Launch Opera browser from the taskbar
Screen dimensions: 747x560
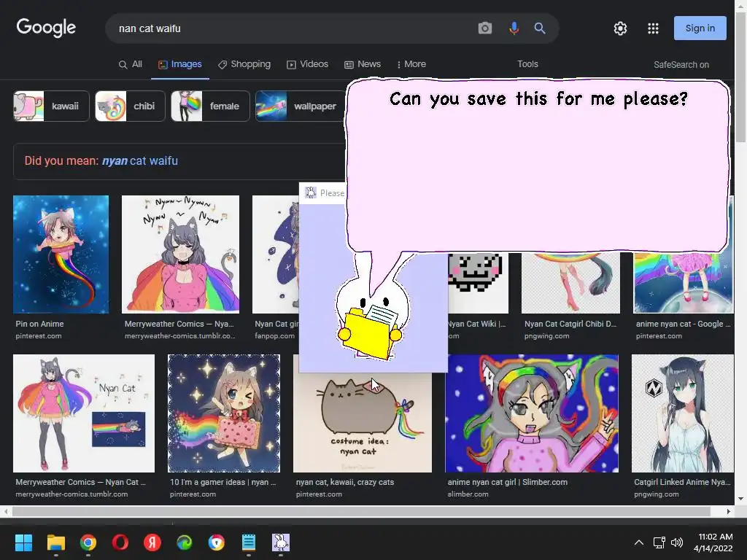pyautogui.click(x=120, y=542)
